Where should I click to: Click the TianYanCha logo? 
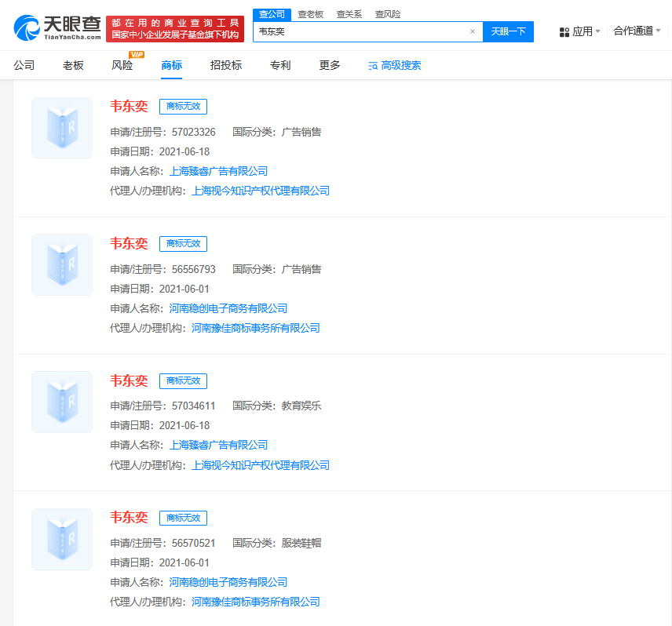point(57,28)
